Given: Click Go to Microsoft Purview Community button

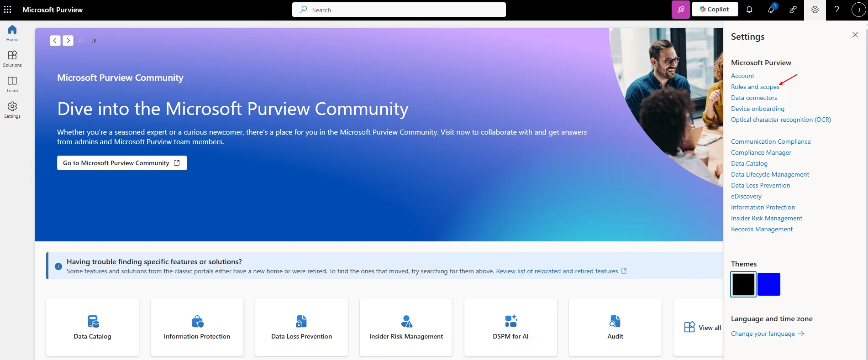Looking at the screenshot, I should [122, 163].
